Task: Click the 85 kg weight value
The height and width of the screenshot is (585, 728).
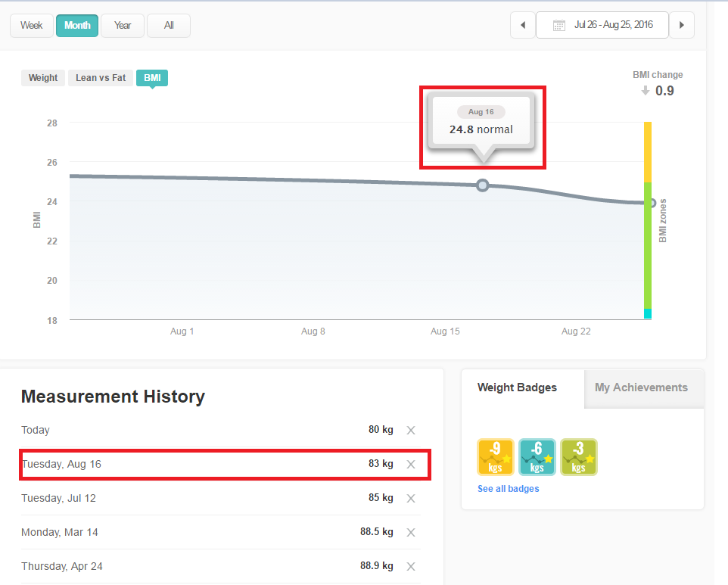Action: tap(381, 498)
